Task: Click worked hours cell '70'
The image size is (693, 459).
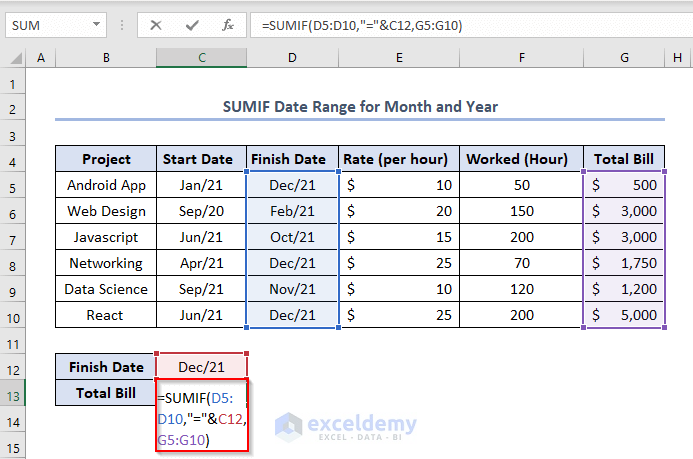Action: point(522,263)
